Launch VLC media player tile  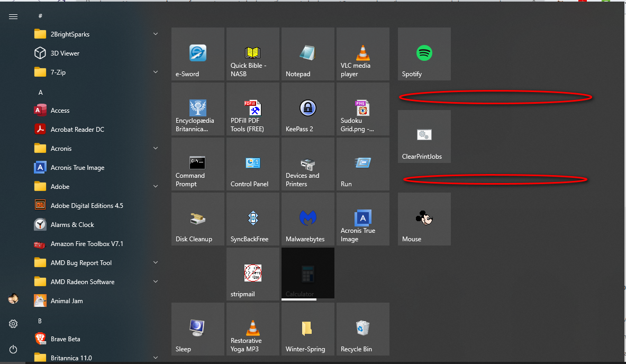[x=363, y=54]
